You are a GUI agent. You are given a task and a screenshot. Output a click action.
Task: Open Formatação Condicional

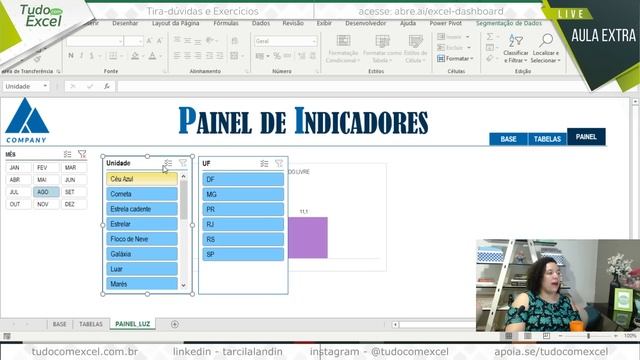pyautogui.click(x=342, y=49)
